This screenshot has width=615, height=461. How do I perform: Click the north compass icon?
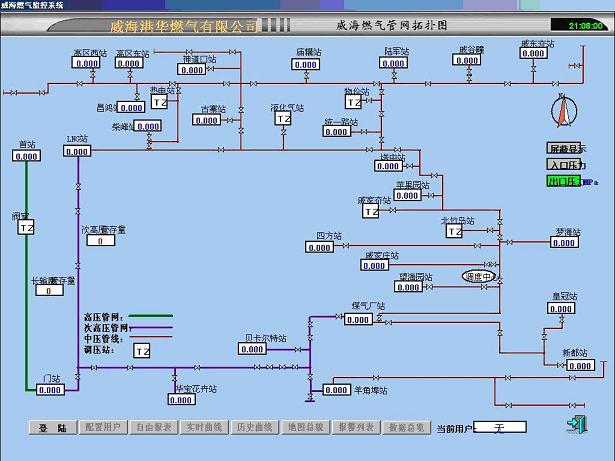pos(564,111)
